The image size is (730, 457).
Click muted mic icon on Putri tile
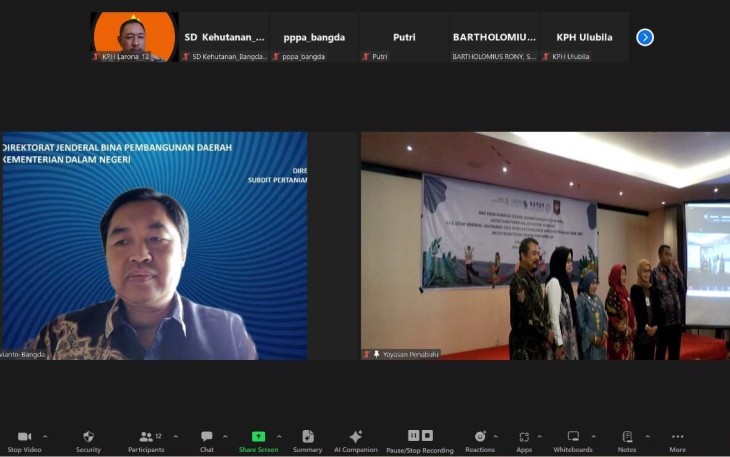[x=365, y=57]
